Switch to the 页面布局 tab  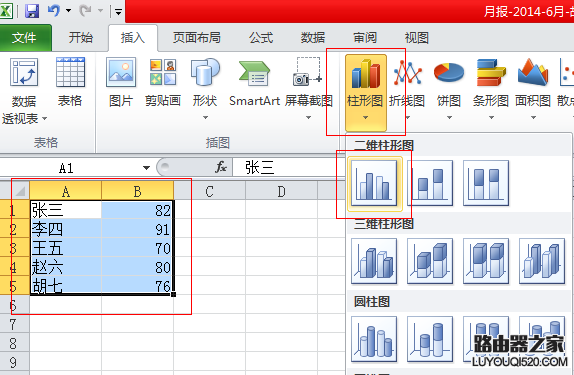pos(197,37)
